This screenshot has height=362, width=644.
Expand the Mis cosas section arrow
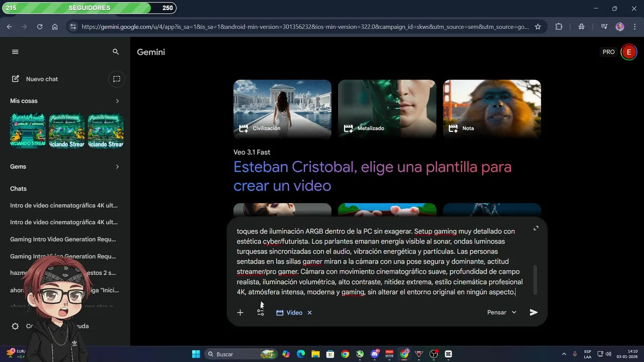click(117, 101)
